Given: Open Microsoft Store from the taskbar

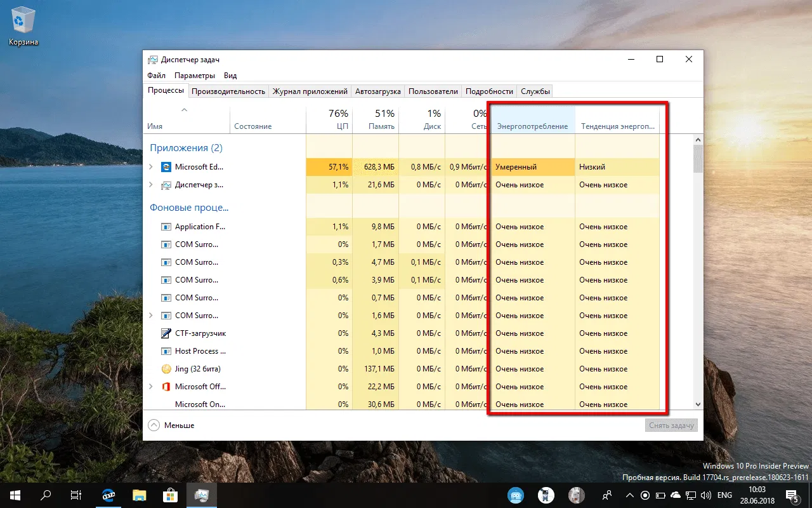Looking at the screenshot, I should pos(169,495).
